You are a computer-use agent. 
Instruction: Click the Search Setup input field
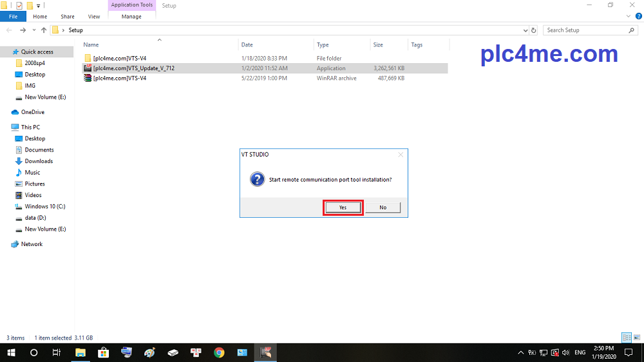point(586,30)
